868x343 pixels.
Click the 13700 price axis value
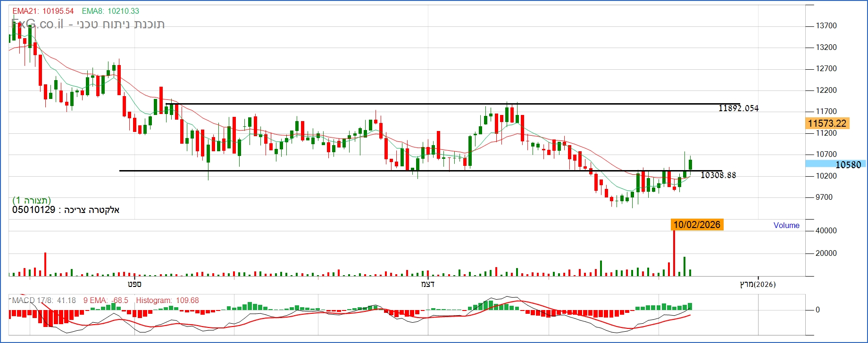(x=826, y=26)
